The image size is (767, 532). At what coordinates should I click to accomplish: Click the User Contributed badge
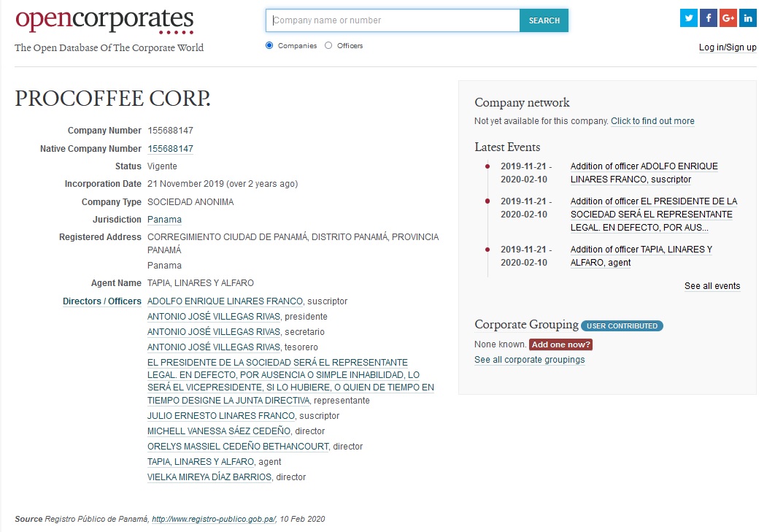tap(623, 325)
